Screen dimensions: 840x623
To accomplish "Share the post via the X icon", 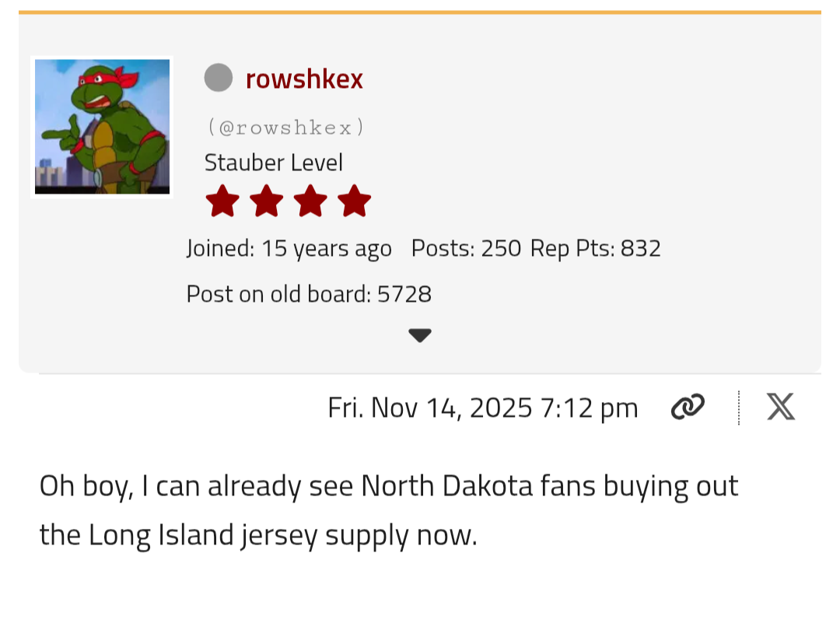I will pos(780,407).
